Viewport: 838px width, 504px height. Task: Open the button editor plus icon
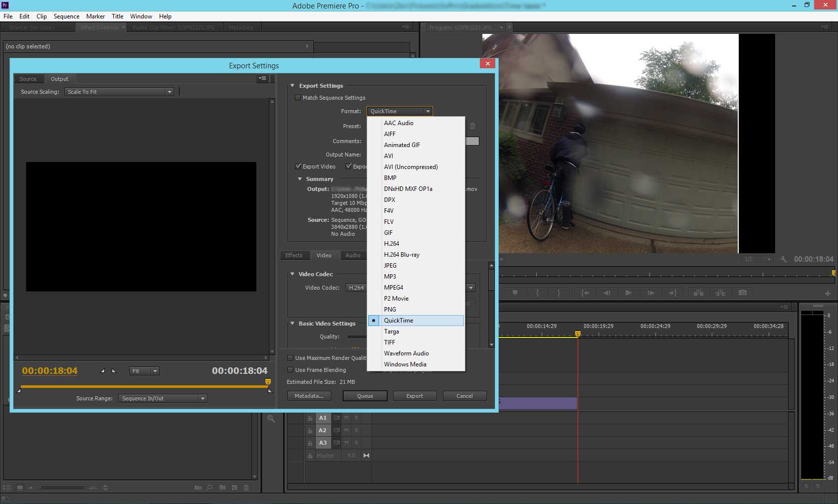pyautogui.click(x=828, y=293)
